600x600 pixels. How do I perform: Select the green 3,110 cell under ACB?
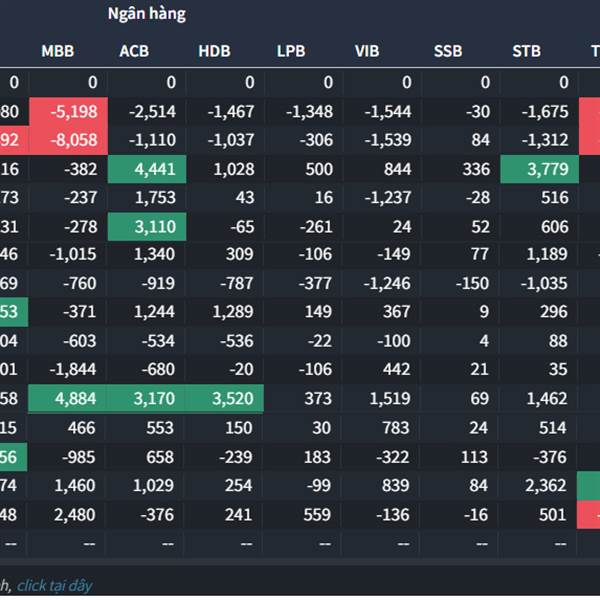147,227
